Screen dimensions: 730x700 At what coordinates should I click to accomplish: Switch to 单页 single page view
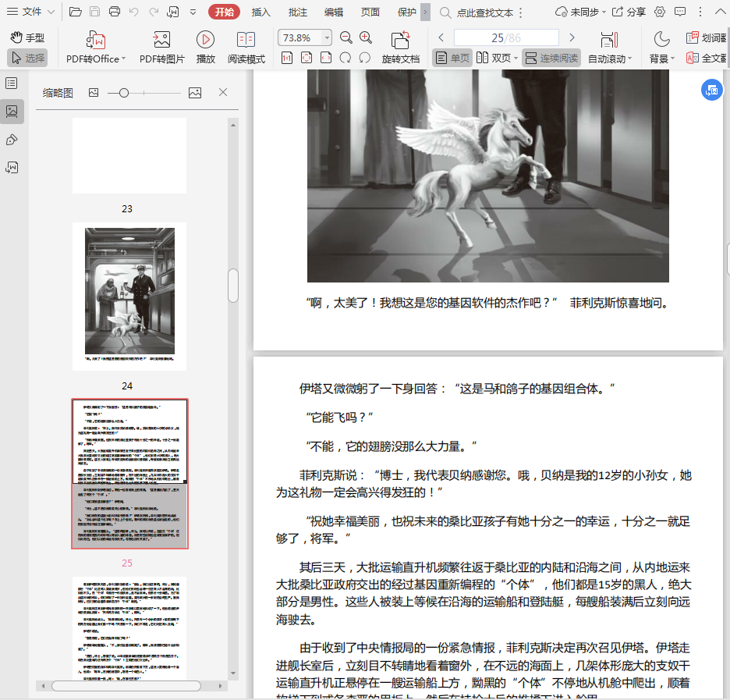(453, 58)
